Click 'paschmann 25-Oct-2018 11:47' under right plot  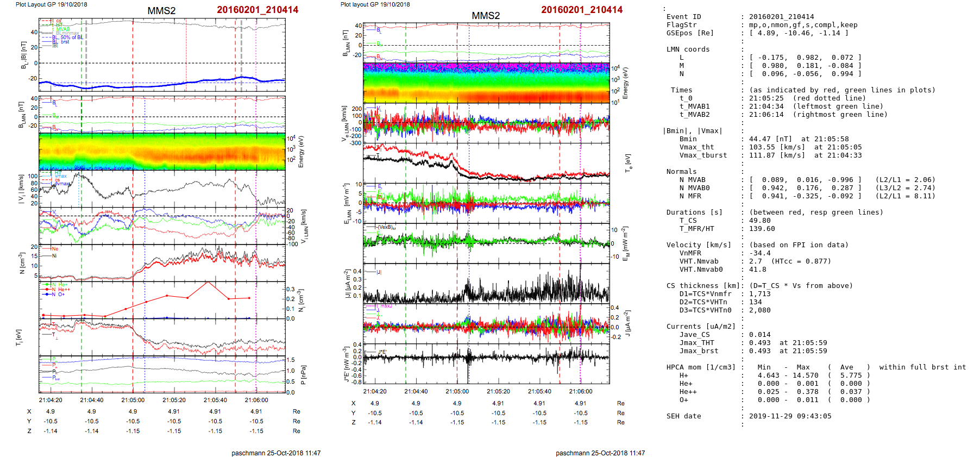[x=600, y=453]
